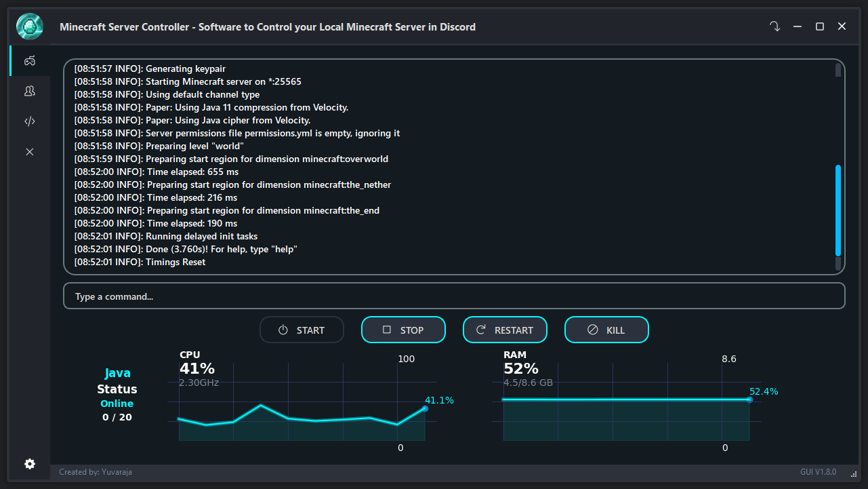
Task: Click the "Time elapsed: 655 ms" line
Action: [157, 172]
